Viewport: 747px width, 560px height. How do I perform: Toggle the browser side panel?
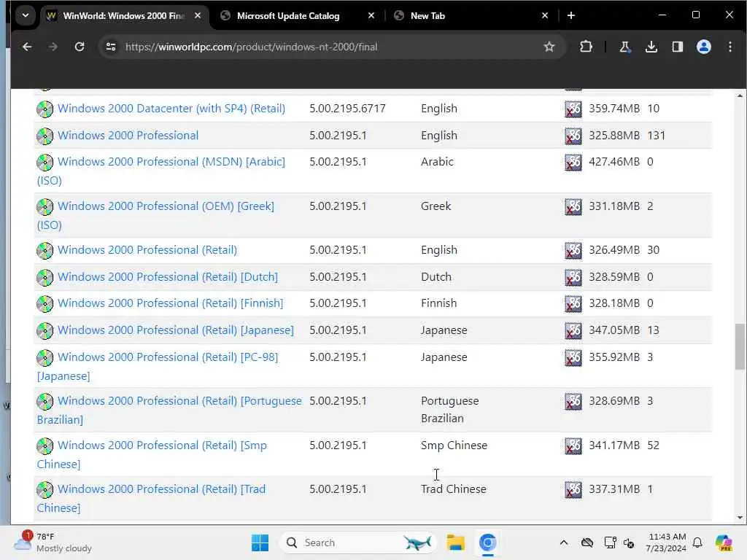click(x=677, y=47)
